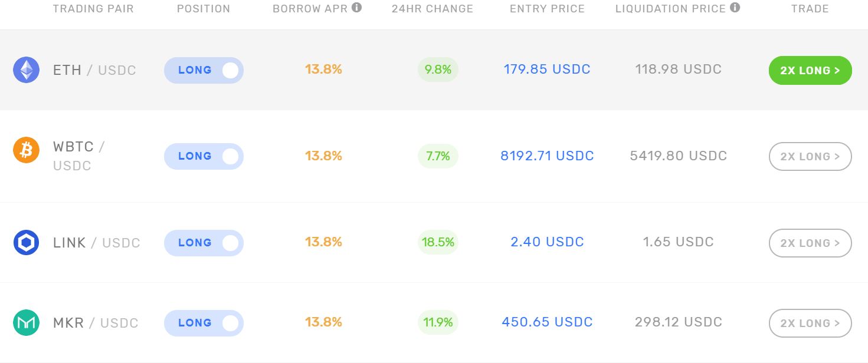
Task: Click the ETH token icon
Action: pyautogui.click(x=26, y=70)
